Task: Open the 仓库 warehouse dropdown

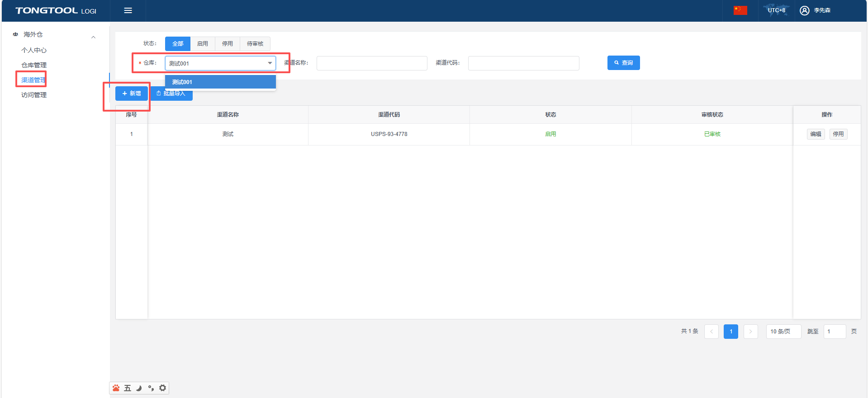Action: tap(220, 63)
